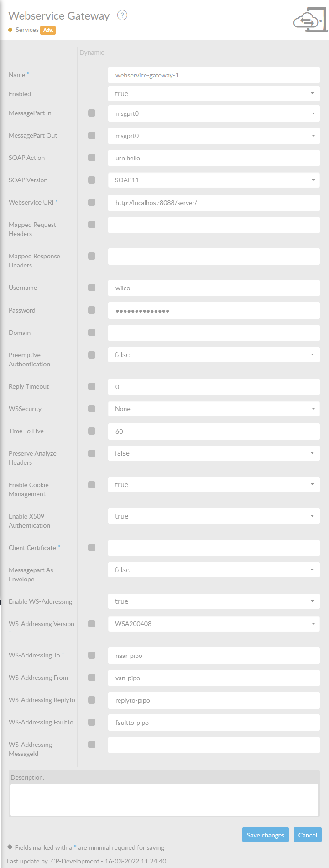Toggle Dynamic checkbox for Client Certificate
The height and width of the screenshot is (868, 329).
click(x=92, y=548)
